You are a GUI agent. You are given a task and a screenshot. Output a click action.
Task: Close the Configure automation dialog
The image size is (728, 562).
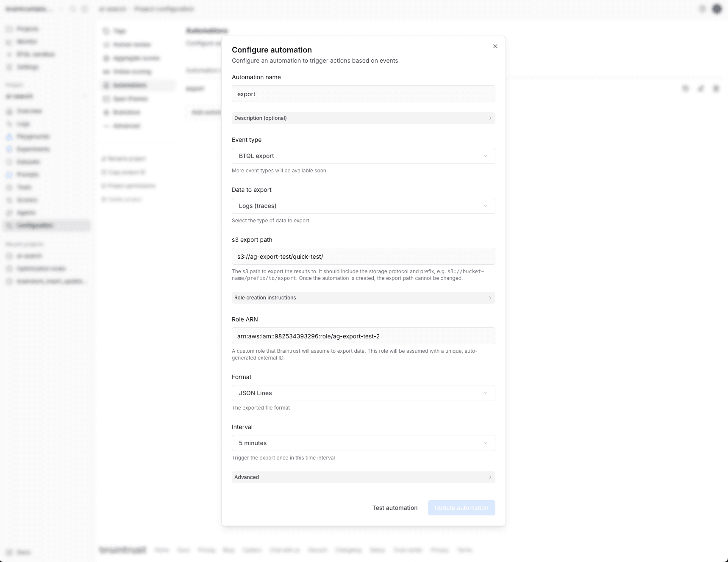click(x=495, y=46)
